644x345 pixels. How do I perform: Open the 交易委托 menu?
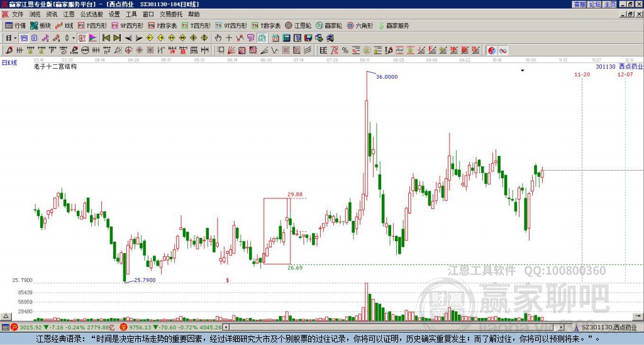(x=171, y=14)
